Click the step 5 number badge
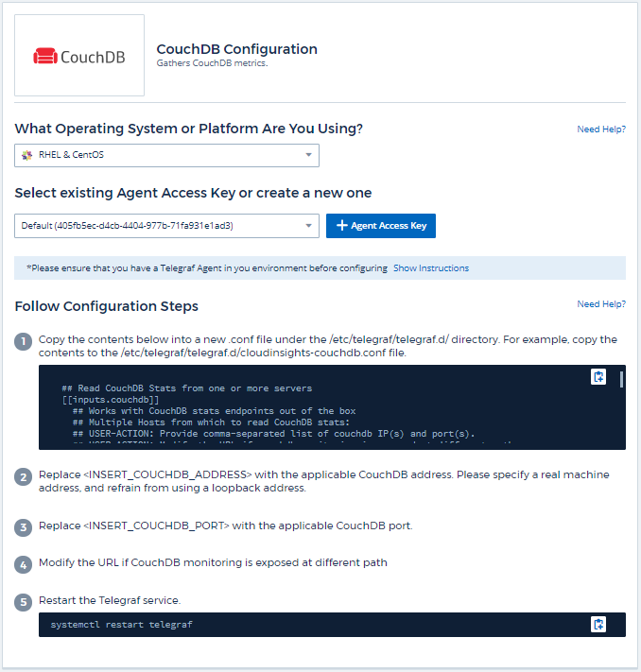 (24, 601)
